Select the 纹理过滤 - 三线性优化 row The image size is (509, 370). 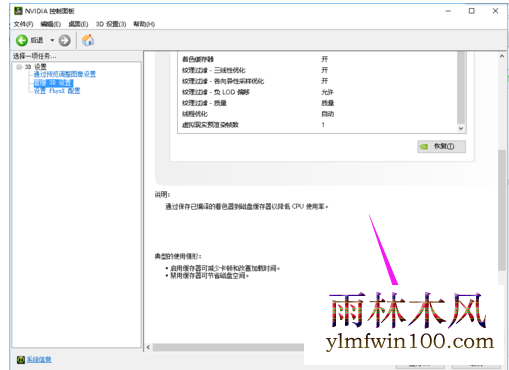point(318,70)
